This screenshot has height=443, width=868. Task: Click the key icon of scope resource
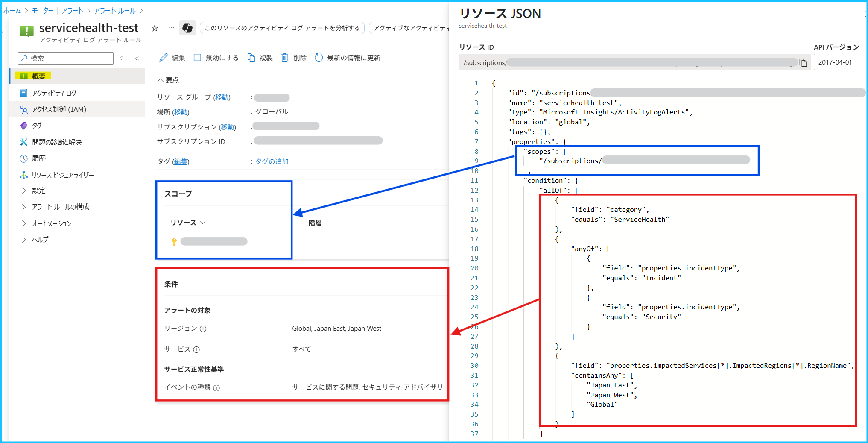(x=174, y=242)
